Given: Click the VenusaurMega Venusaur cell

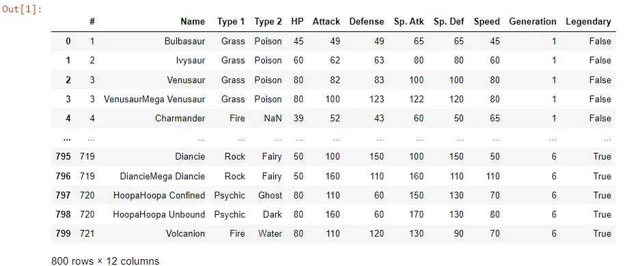Looking at the screenshot, I should pyautogui.click(x=154, y=99).
